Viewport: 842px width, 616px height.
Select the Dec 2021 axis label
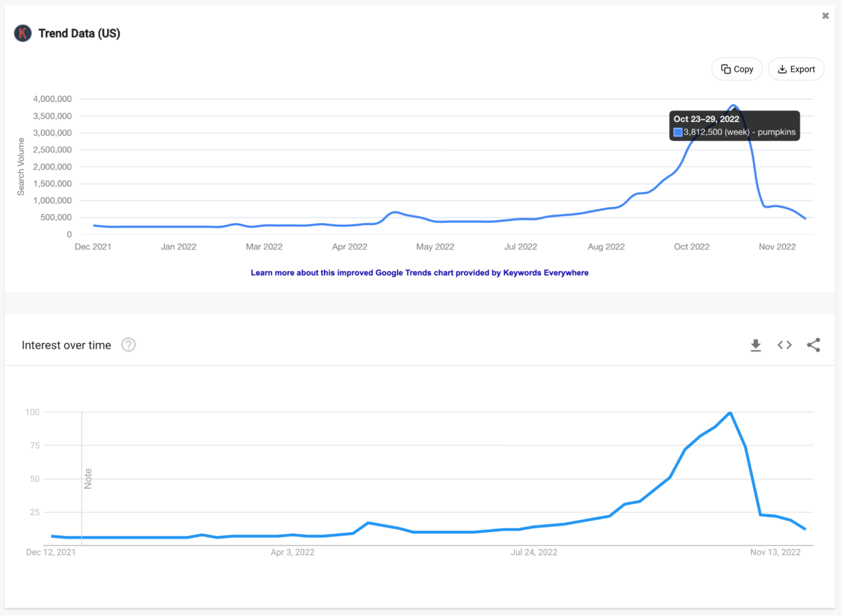pos(93,247)
